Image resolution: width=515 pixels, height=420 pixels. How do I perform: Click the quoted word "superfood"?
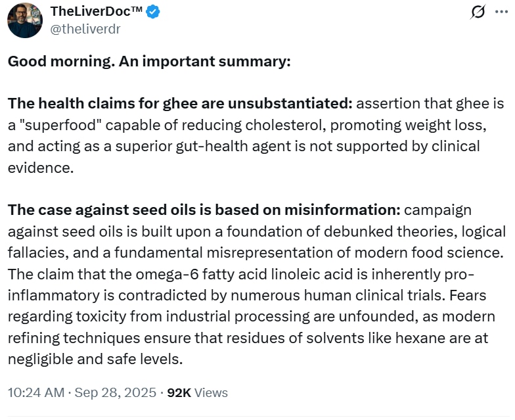pos(60,125)
